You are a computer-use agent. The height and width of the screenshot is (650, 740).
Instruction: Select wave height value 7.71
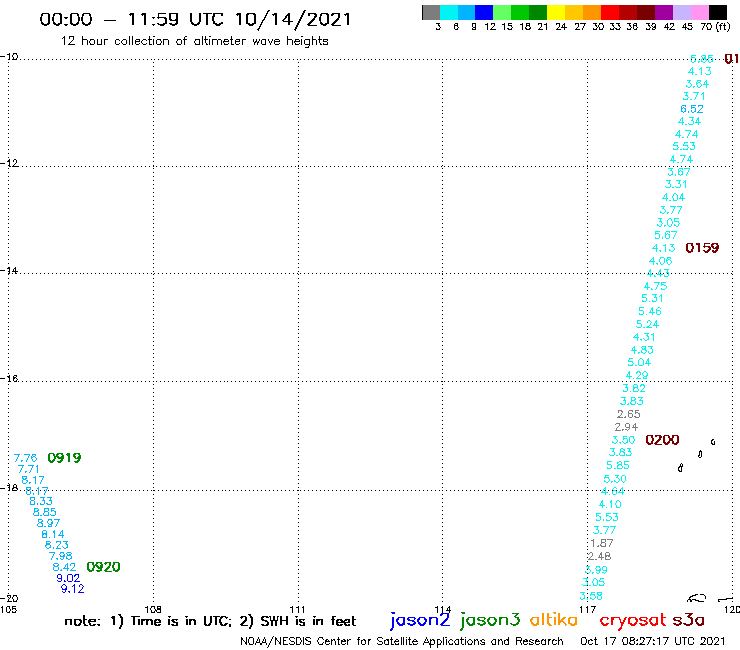coord(28,469)
